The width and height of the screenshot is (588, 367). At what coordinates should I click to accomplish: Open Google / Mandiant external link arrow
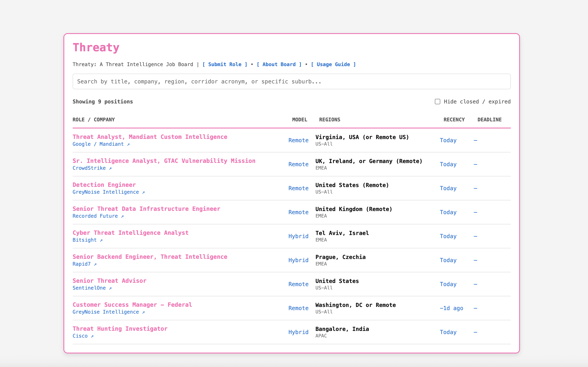point(128,145)
